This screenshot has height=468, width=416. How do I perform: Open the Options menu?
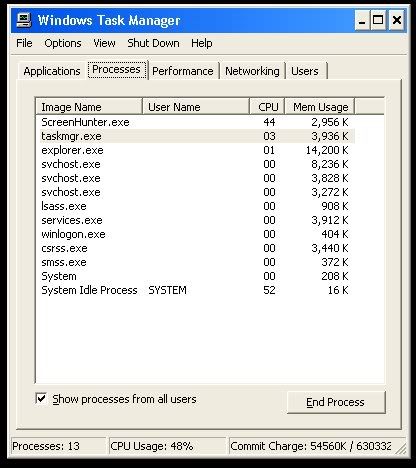point(63,43)
